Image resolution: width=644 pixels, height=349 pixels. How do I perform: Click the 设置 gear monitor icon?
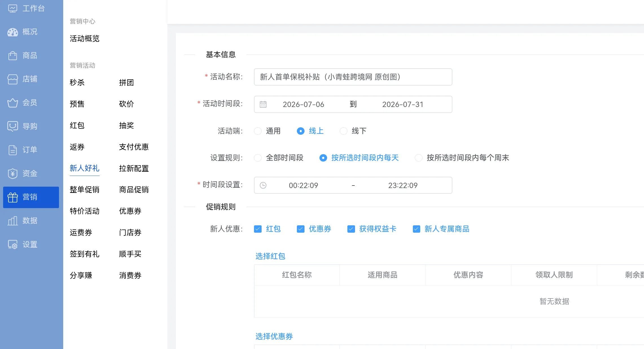[12, 244]
